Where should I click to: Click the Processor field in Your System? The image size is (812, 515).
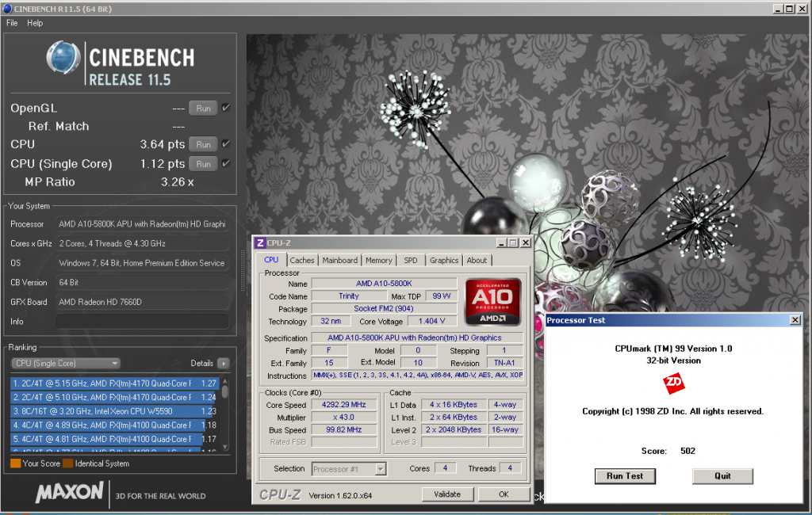tap(143, 224)
